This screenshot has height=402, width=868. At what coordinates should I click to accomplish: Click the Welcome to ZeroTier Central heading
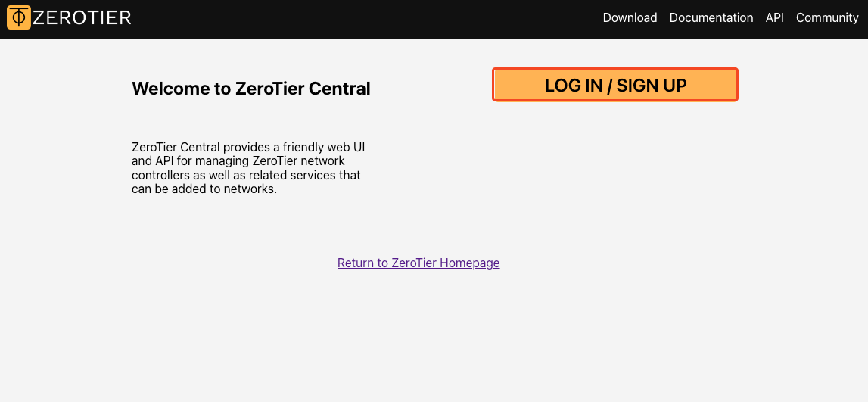tap(250, 89)
